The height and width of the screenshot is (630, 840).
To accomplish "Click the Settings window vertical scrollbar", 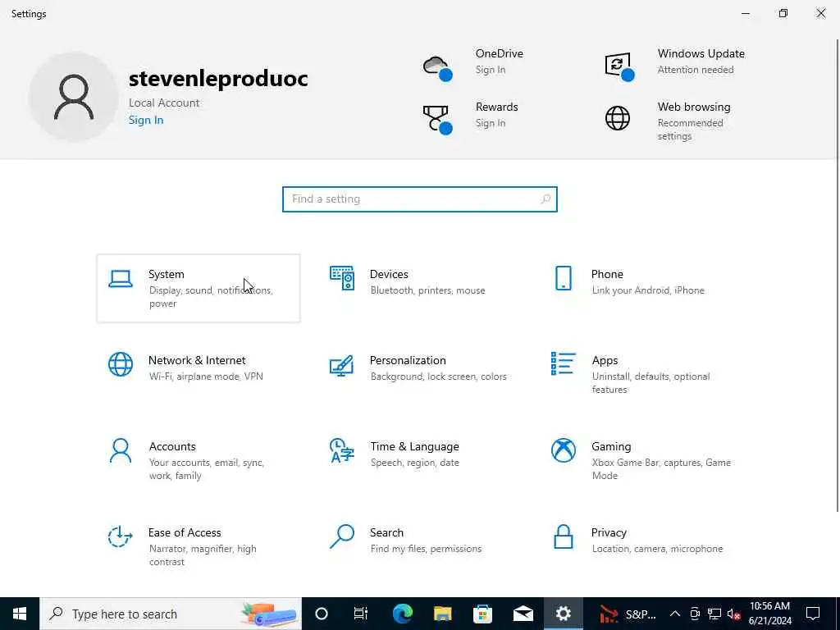I will pyautogui.click(x=837, y=276).
